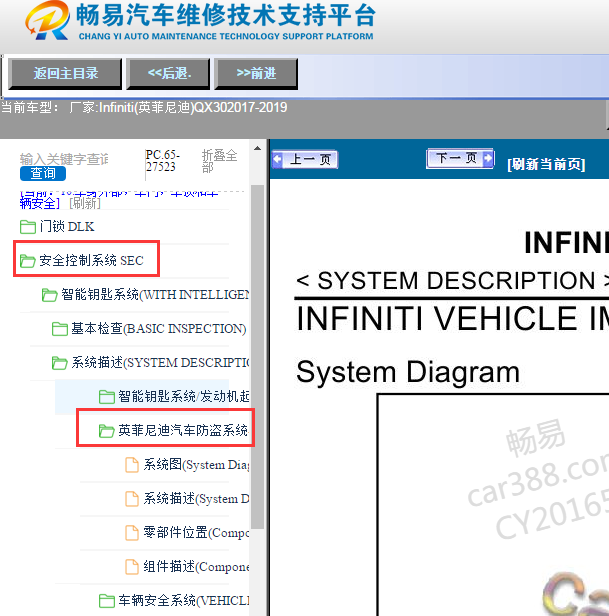Click document icon beside 零部件位置(Compo
This screenshot has width=609, height=616.
(132, 533)
